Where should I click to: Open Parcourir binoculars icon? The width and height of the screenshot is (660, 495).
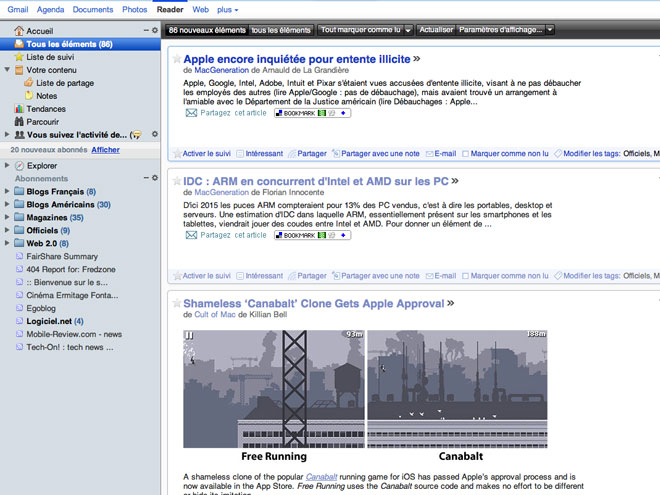(x=19, y=122)
